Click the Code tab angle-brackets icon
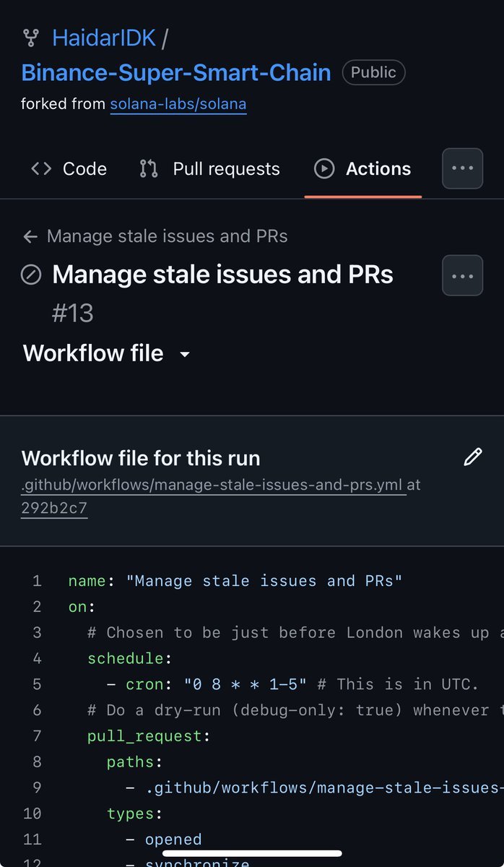 point(41,168)
